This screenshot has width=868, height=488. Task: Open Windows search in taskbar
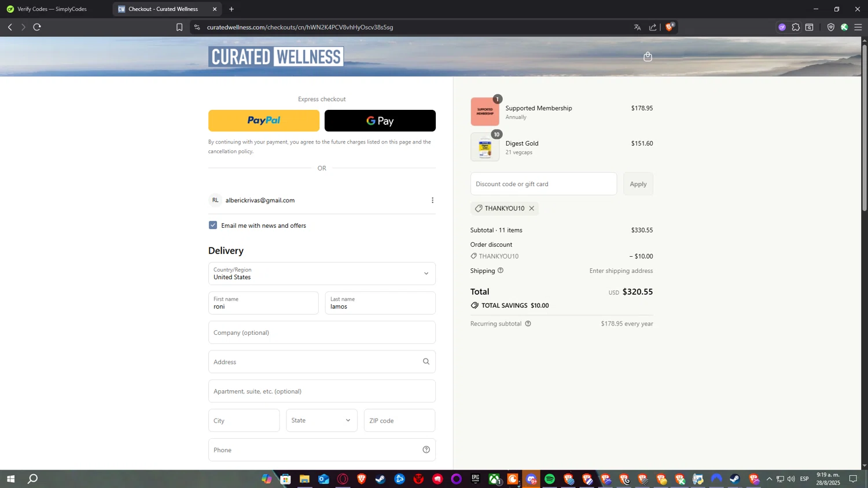pos(33,479)
